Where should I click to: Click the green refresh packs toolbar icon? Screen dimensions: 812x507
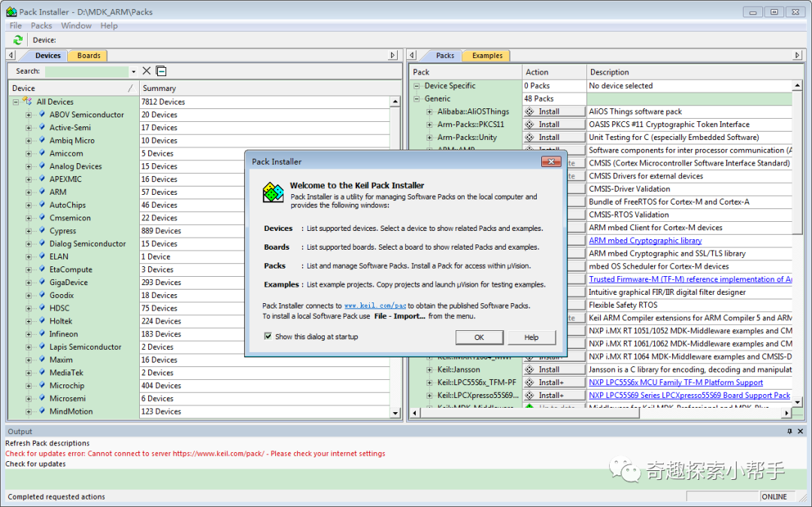17,40
